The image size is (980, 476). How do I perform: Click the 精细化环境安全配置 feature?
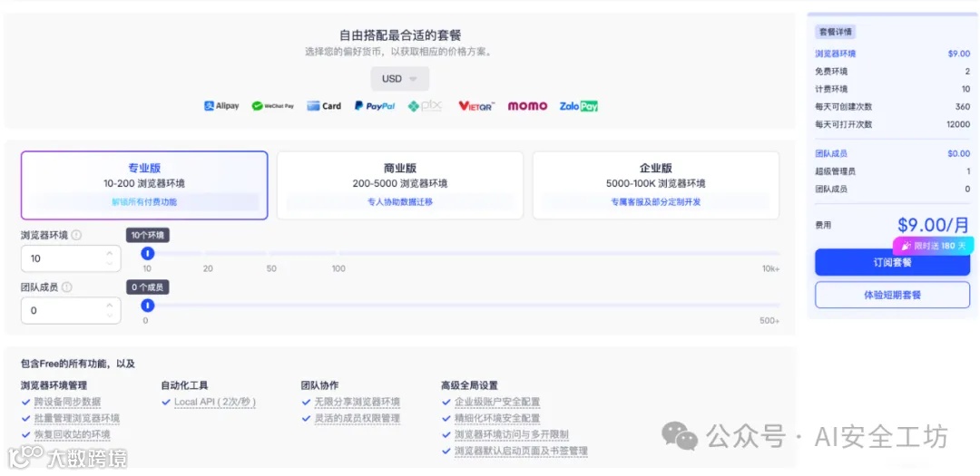pyautogui.click(x=497, y=418)
